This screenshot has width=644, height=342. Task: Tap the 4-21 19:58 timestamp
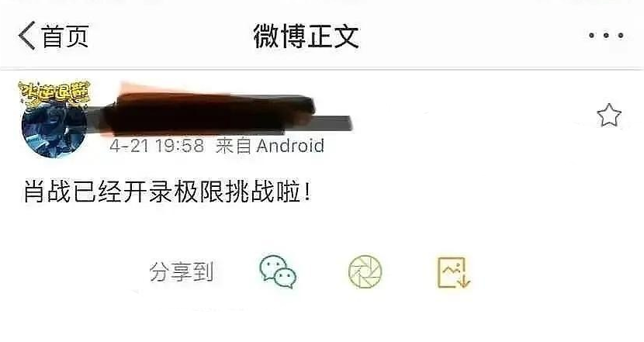[157, 146]
